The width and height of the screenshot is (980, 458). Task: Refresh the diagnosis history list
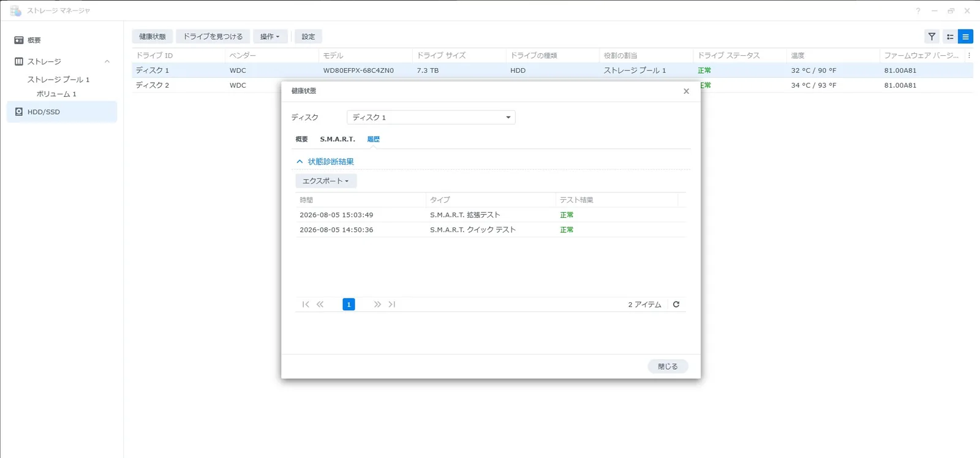coord(676,304)
